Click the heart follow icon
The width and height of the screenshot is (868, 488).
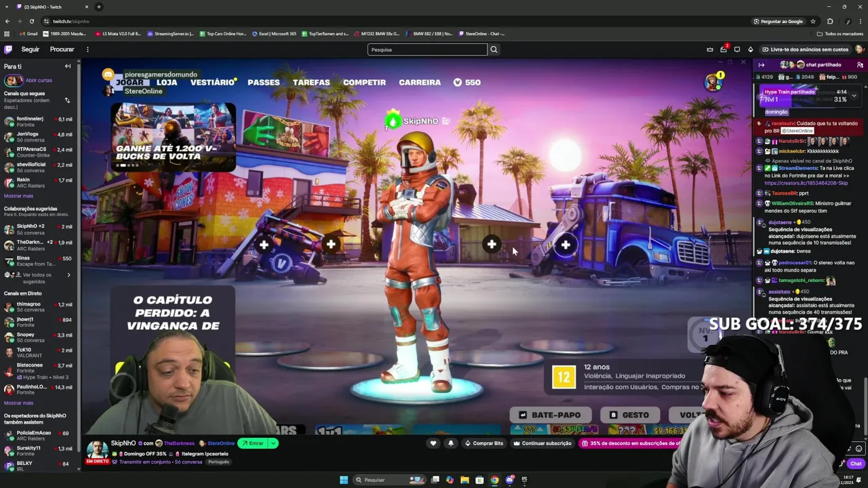pos(433,443)
